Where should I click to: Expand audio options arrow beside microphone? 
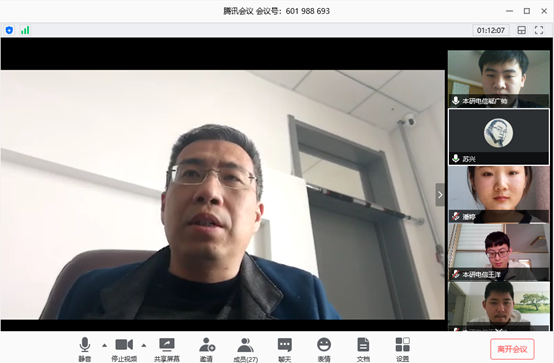point(104,345)
